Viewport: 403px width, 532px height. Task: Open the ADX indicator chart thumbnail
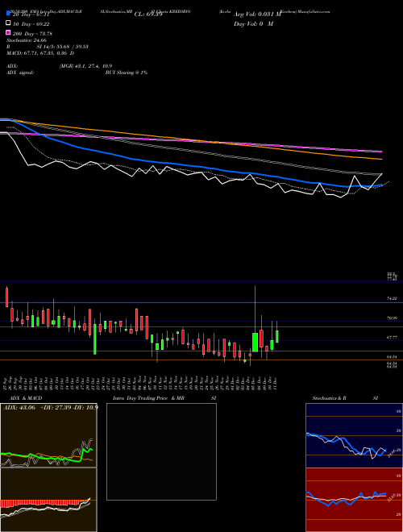coord(48,435)
